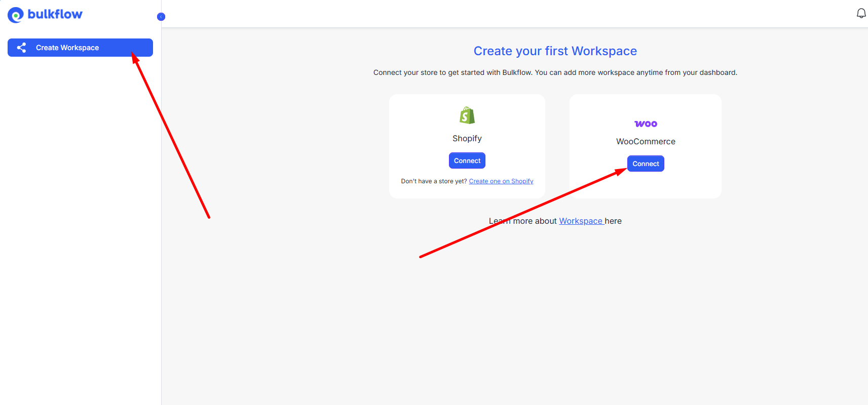Click the Bulkflow logo
Screen dimensions: 868x405
[45, 15]
